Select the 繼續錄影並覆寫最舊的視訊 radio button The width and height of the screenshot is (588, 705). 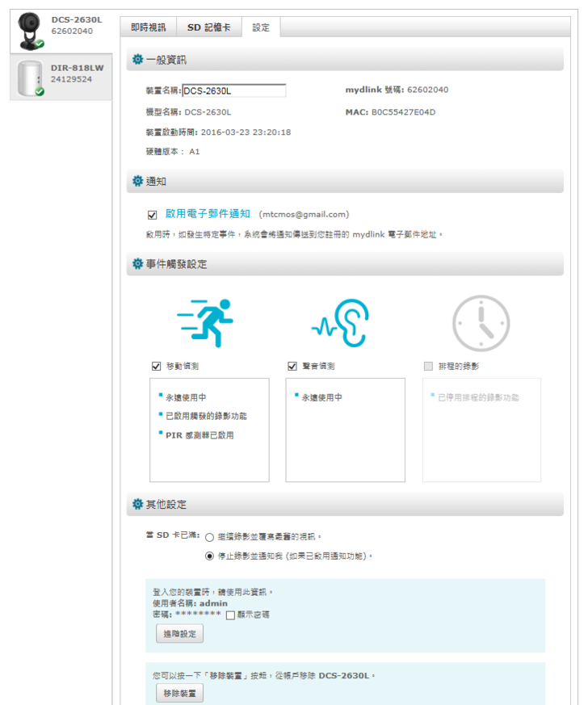(x=209, y=537)
